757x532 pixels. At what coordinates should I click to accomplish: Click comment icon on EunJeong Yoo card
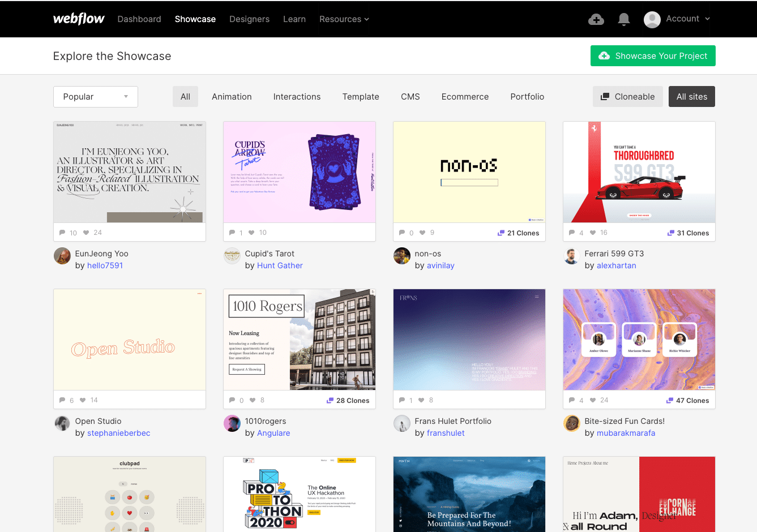tap(62, 233)
